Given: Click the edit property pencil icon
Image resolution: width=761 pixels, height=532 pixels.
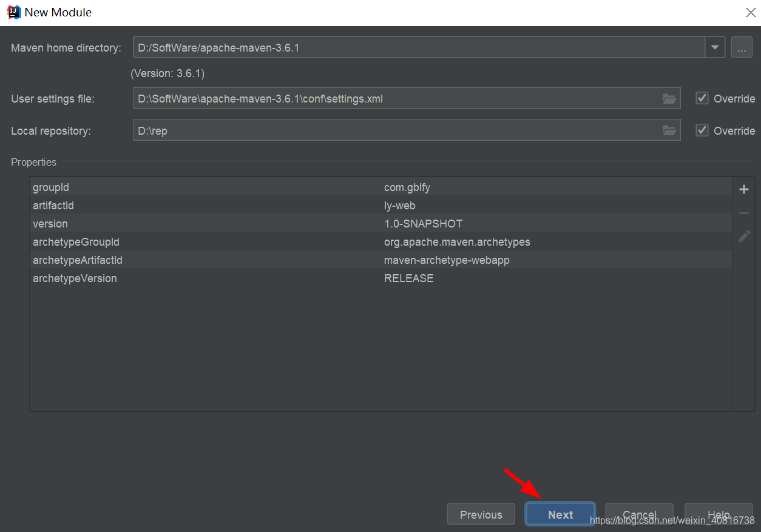Looking at the screenshot, I should point(744,236).
